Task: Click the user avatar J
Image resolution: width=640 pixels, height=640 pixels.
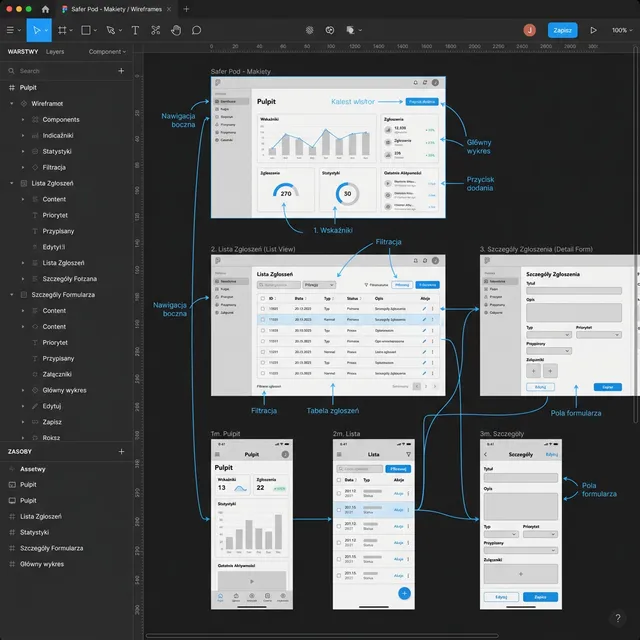Action: click(x=529, y=30)
